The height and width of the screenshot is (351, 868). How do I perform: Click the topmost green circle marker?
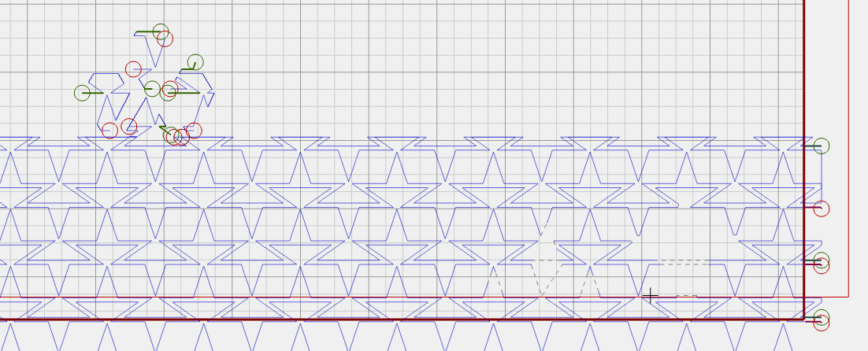(161, 32)
